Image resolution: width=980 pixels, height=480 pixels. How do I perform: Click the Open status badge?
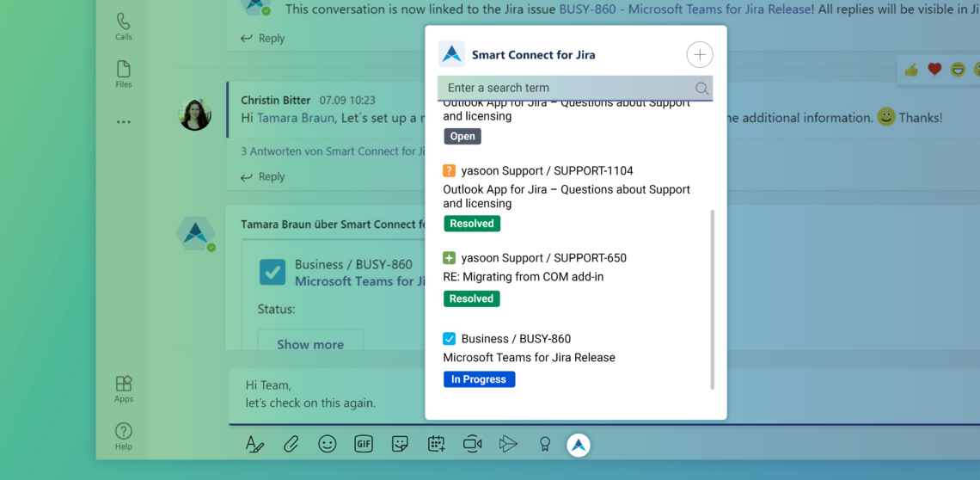pos(462,137)
